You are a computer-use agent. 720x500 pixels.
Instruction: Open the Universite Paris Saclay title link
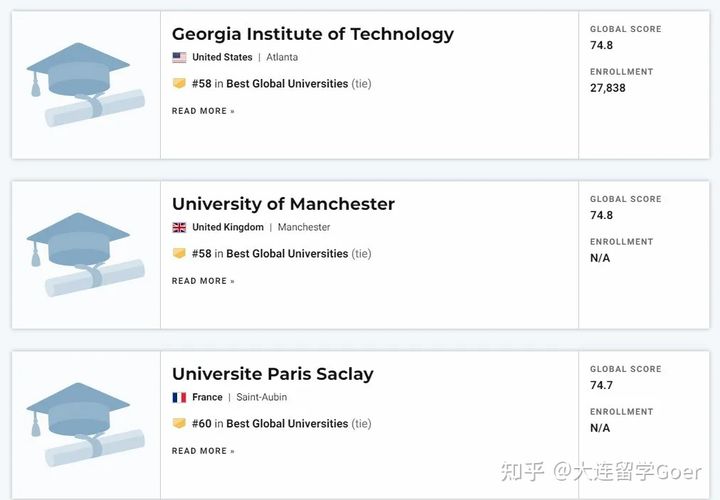(273, 374)
